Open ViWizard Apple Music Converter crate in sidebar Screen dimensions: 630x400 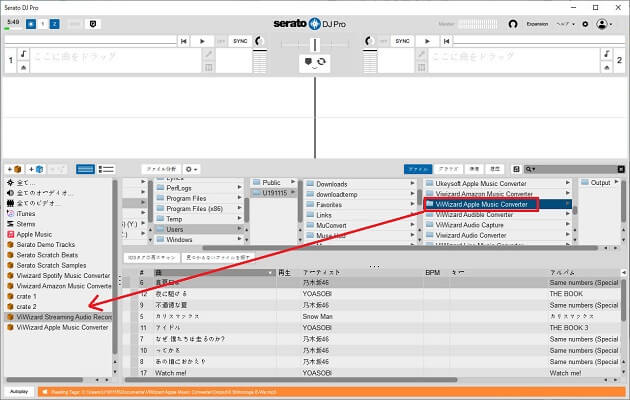62,327
